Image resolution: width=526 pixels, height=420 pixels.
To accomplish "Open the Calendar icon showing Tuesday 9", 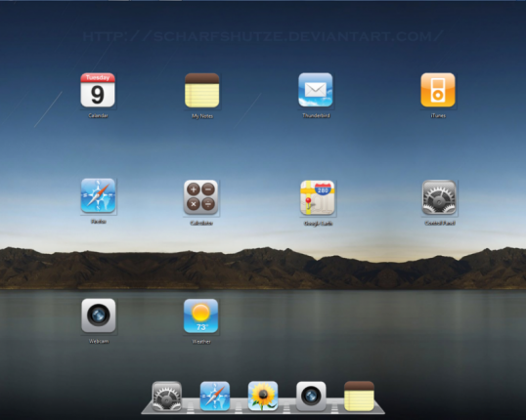I will click(98, 90).
